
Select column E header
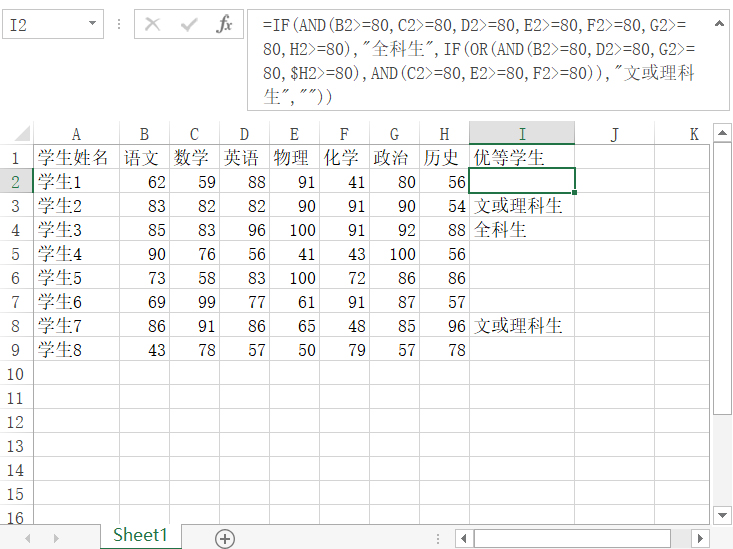(x=295, y=134)
